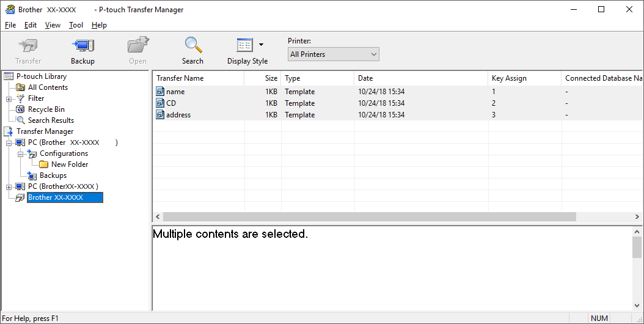Open the Printer 'All Printers' dropdown

pyautogui.click(x=333, y=54)
